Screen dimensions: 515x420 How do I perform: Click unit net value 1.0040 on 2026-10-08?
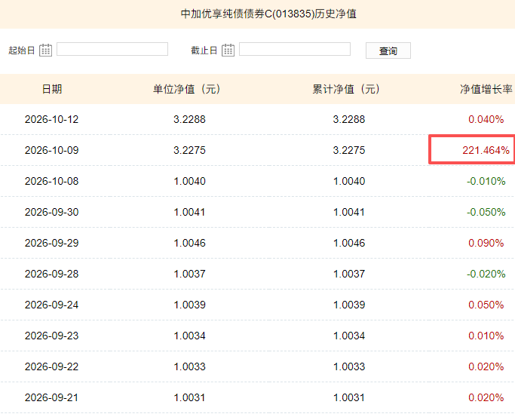pyautogui.click(x=189, y=181)
